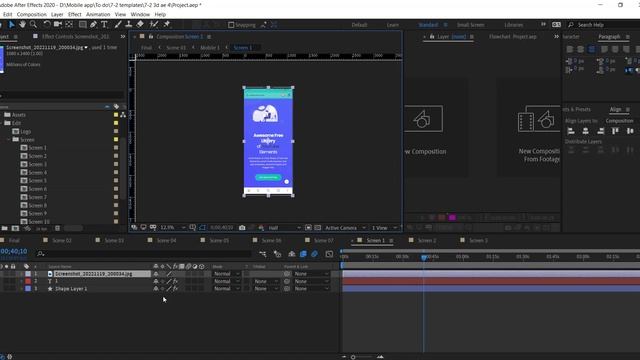Open the Animation menu
Image resolution: width=640 pixels, height=360 pixels.
click(98, 14)
